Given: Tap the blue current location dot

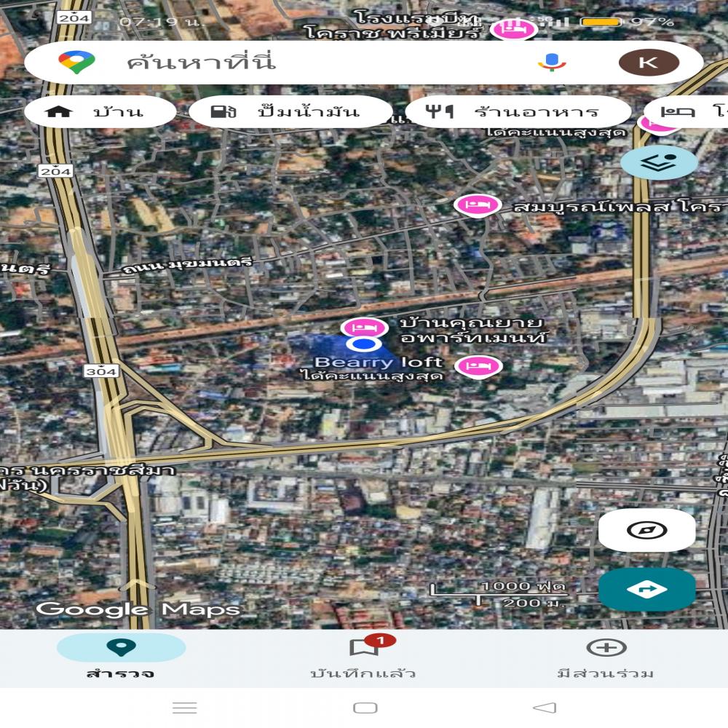Looking at the screenshot, I should [x=361, y=345].
